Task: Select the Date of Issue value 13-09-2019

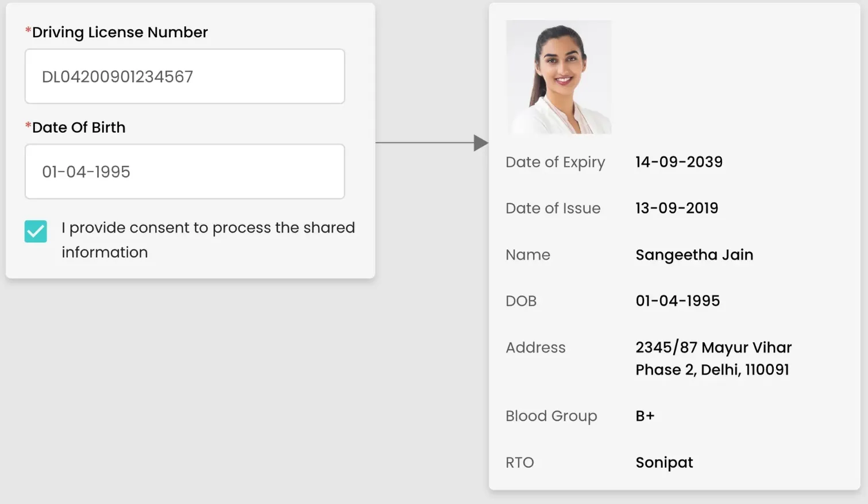Action: (x=676, y=208)
